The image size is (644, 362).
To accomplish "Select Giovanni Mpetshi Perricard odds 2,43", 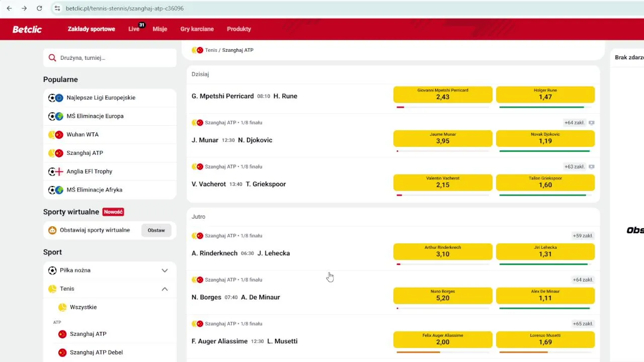I will coord(443,95).
